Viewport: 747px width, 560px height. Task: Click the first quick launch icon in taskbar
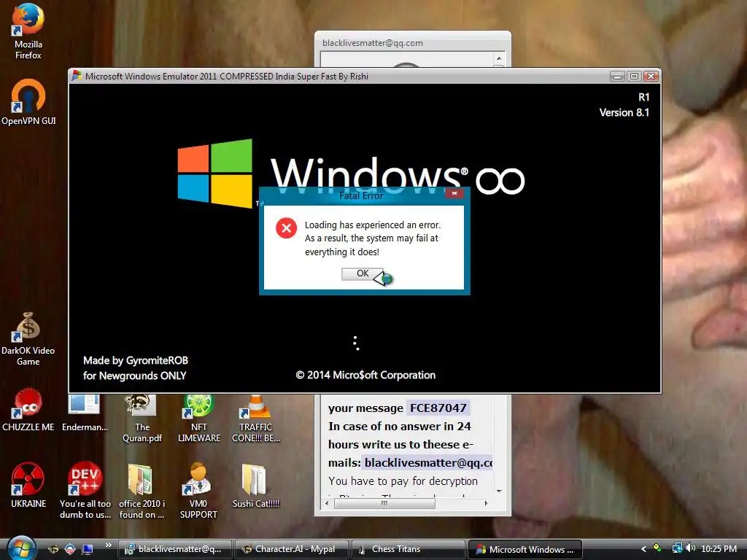pyautogui.click(x=53, y=549)
